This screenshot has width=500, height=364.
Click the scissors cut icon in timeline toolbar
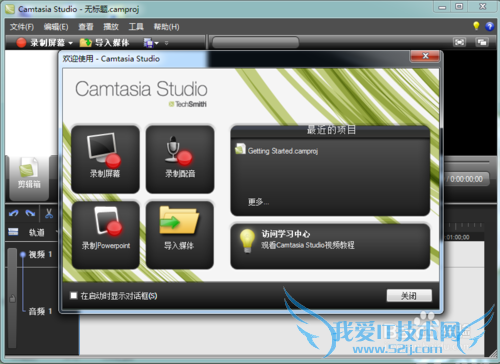(x=49, y=213)
